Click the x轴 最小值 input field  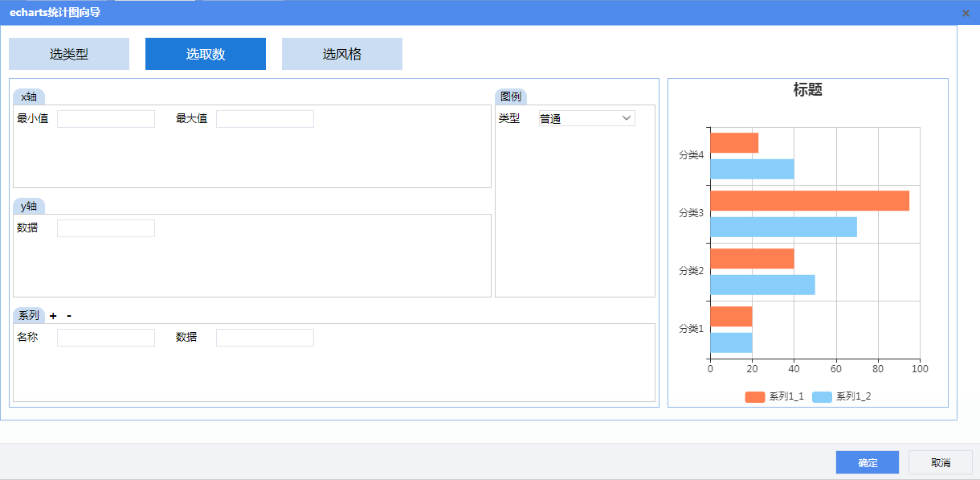pos(106,119)
